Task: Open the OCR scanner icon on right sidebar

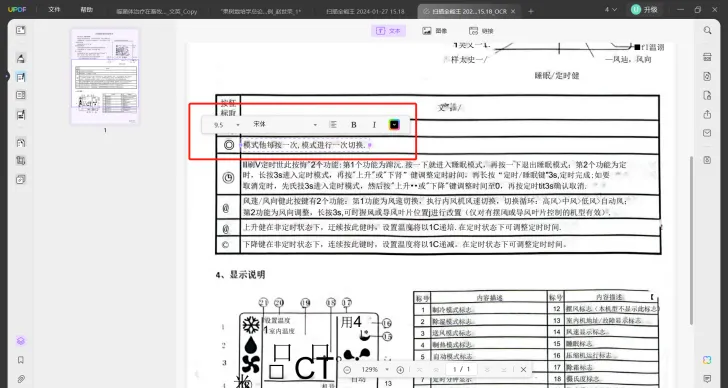Action: (707, 57)
